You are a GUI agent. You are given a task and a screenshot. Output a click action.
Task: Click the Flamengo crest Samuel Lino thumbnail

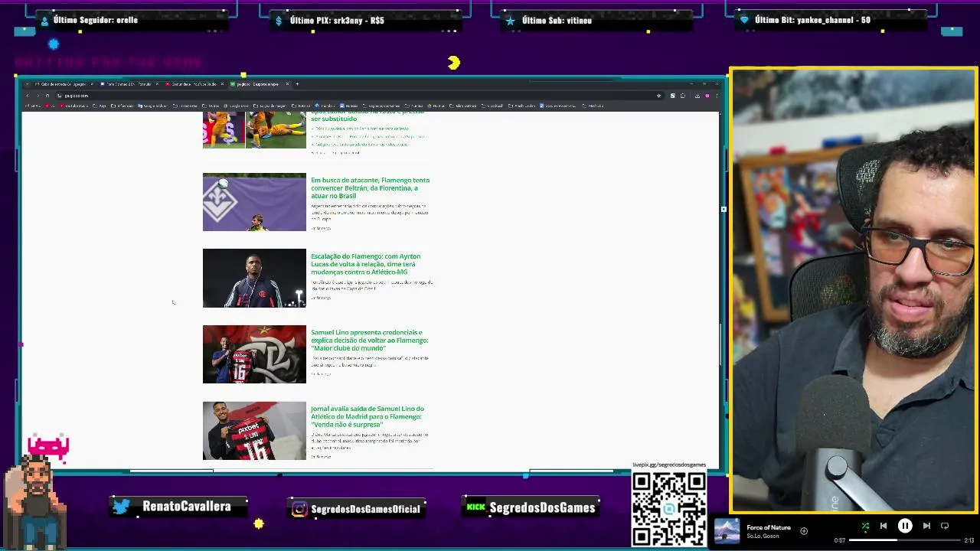tap(254, 354)
